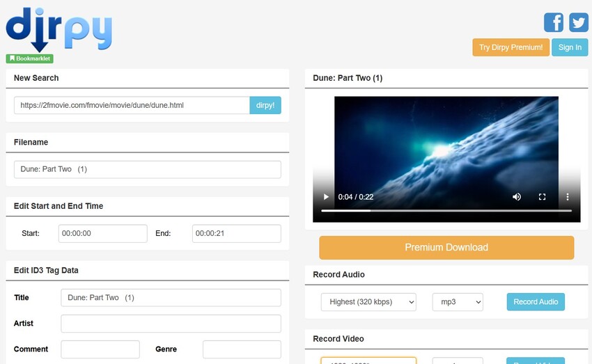
Task: Click the ID3 Title input field
Action: pos(171,298)
